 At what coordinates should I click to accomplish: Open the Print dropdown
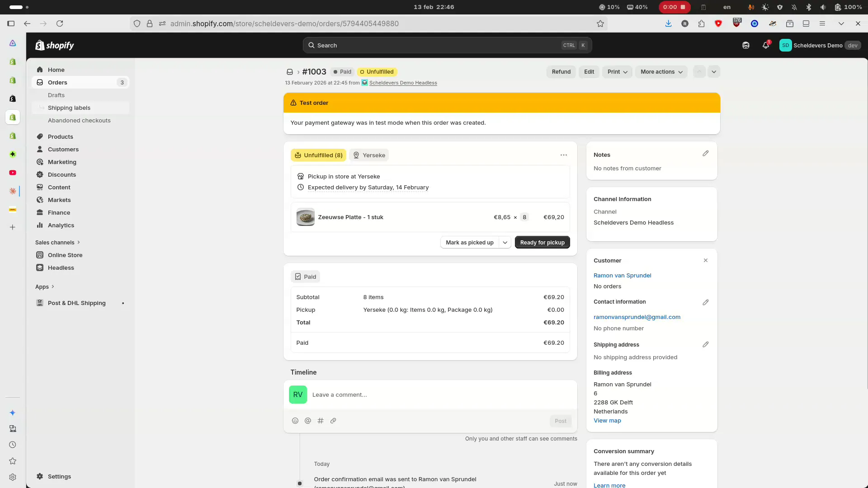[x=617, y=72]
